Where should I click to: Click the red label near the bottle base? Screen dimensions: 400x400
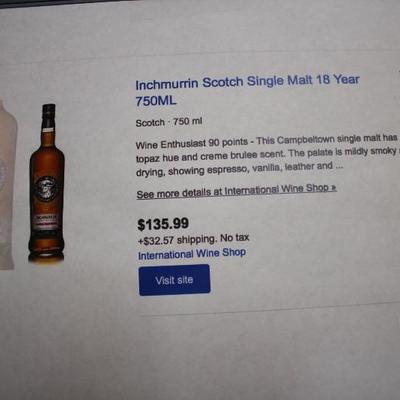pyautogui.click(x=46, y=222)
